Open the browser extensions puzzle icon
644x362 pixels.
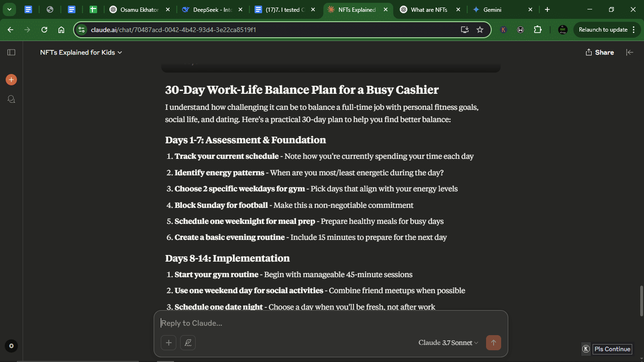537,30
